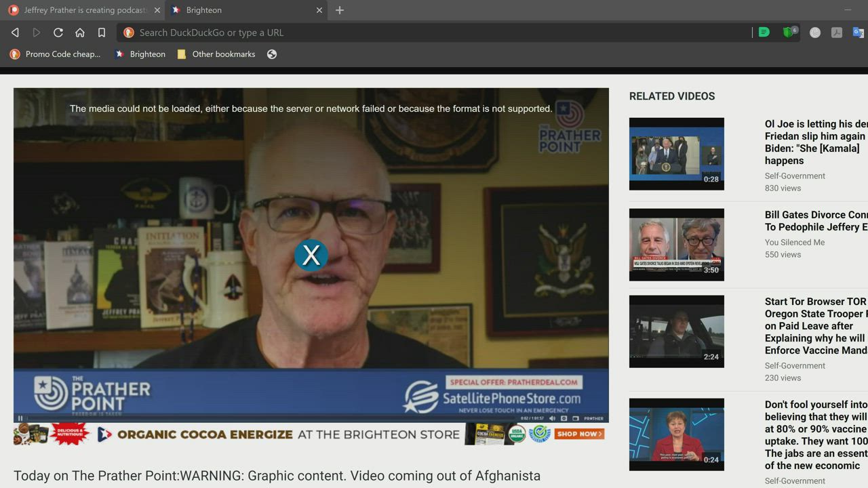Open the globe bookmark in bookmarks bar
The width and height of the screenshot is (868, 488).
pyautogui.click(x=272, y=54)
